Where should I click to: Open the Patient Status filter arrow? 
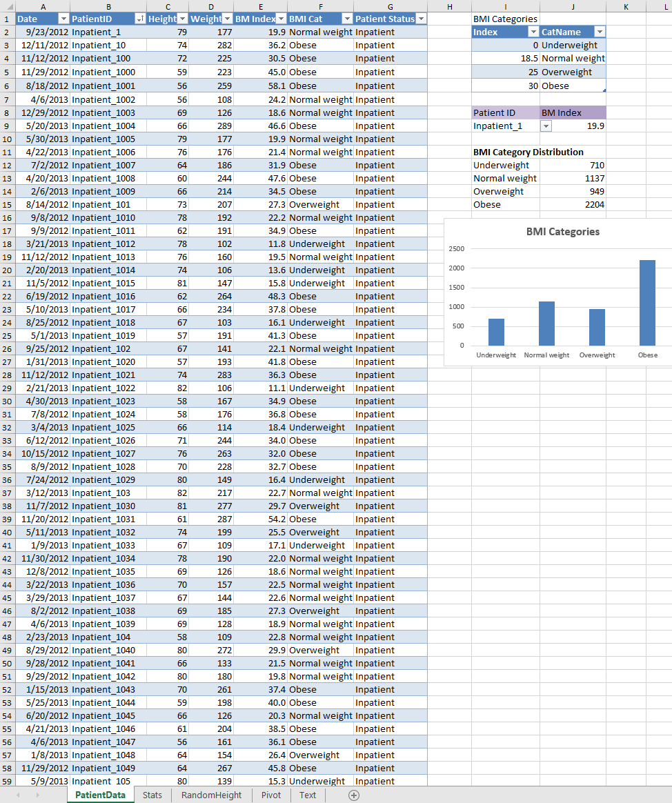[x=421, y=19]
